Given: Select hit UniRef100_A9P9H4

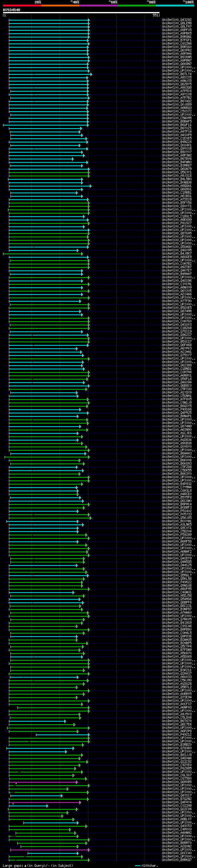Looking at the screenshot, I should click(x=177, y=54).
